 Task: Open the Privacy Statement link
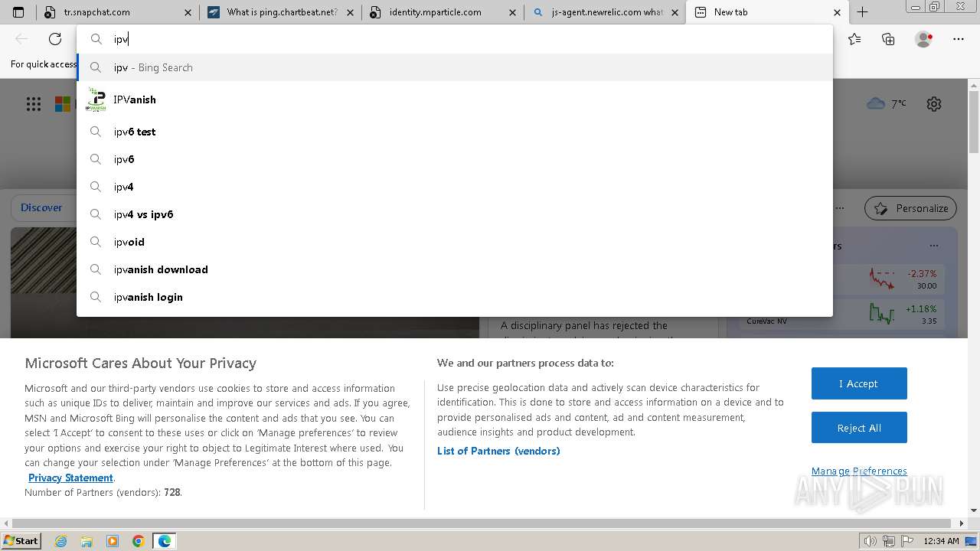pos(70,478)
